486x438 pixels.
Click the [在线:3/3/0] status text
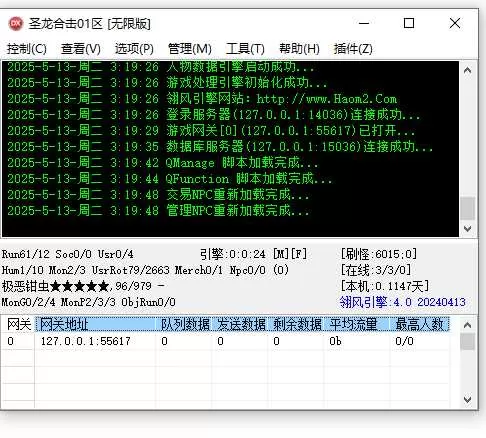(x=376, y=270)
